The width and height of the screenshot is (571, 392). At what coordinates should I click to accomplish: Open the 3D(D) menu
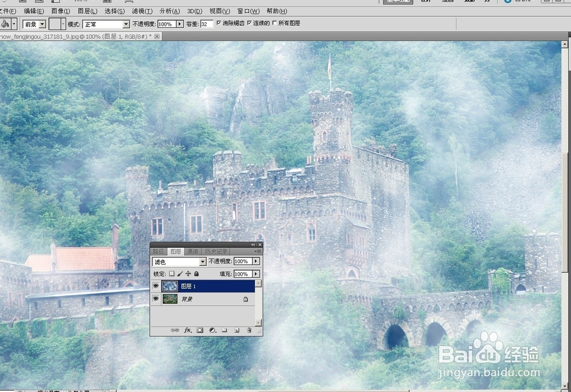point(195,11)
